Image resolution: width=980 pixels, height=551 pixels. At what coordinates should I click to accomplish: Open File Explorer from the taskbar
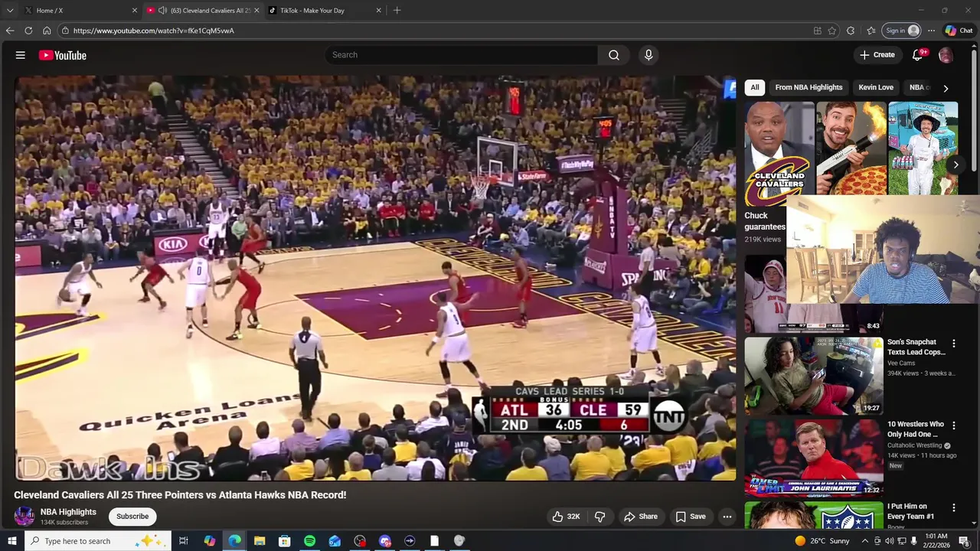point(259,541)
